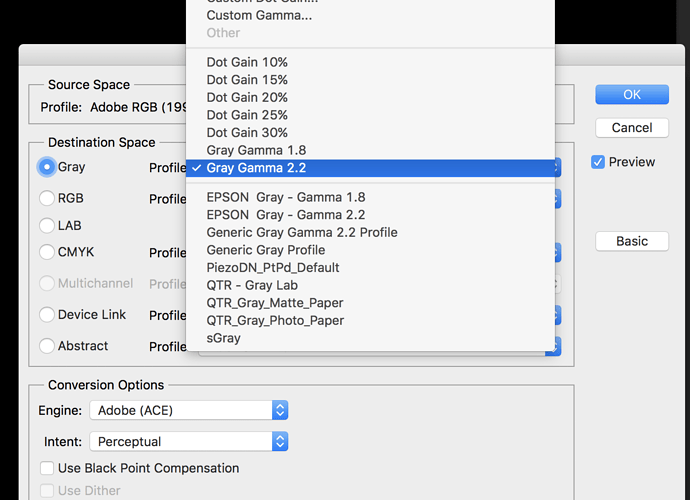Pick QTR - Gray Lab profile
690x500 pixels.
click(254, 285)
